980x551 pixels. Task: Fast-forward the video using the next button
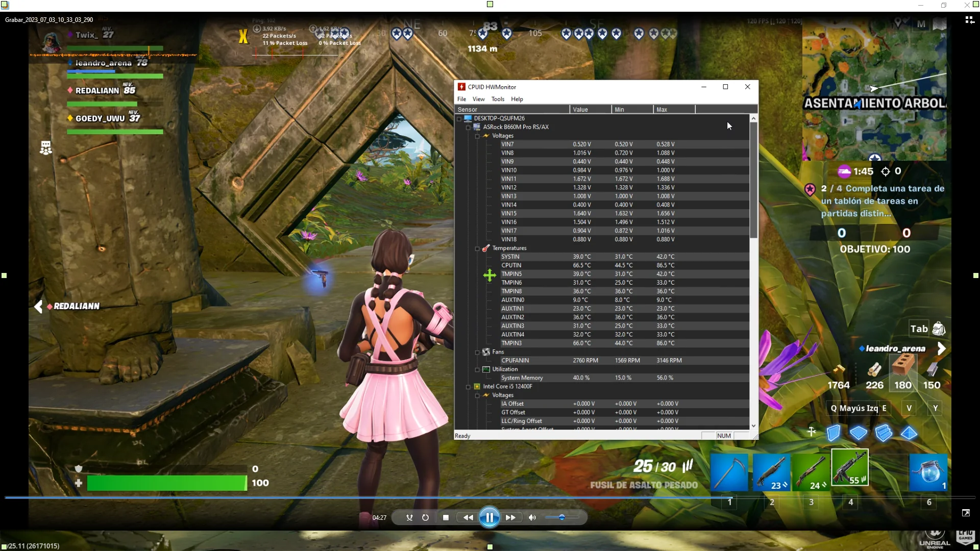510,517
